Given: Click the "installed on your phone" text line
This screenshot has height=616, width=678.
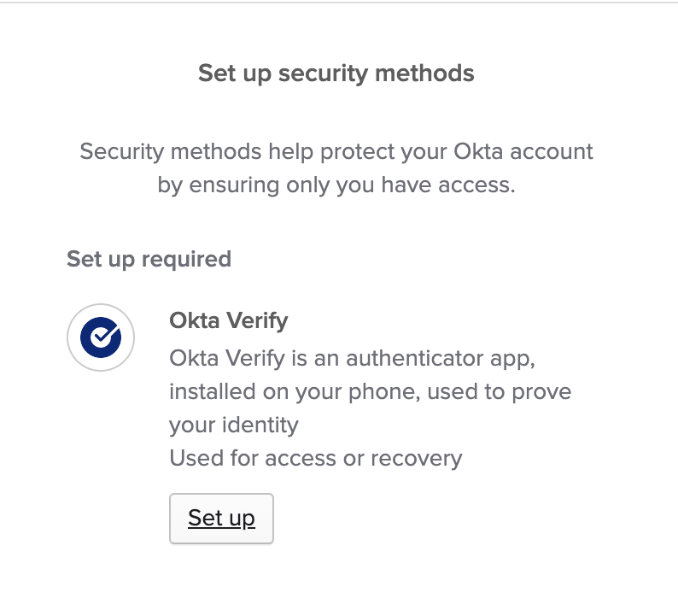Looking at the screenshot, I should coord(370,391).
